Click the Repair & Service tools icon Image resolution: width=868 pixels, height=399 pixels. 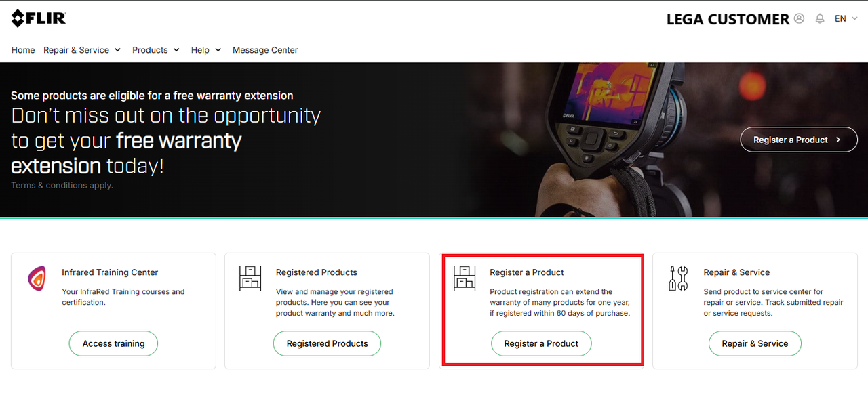pos(678,278)
